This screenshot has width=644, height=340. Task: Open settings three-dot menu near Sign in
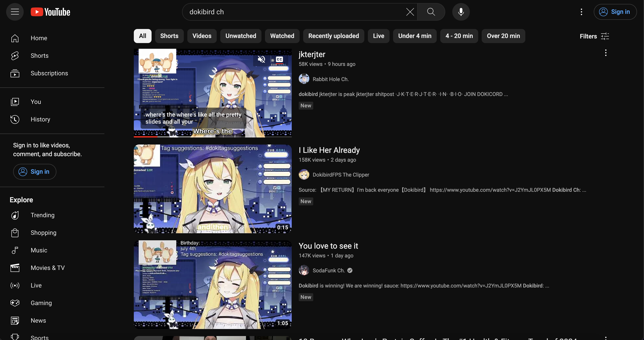(x=581, y=12)
